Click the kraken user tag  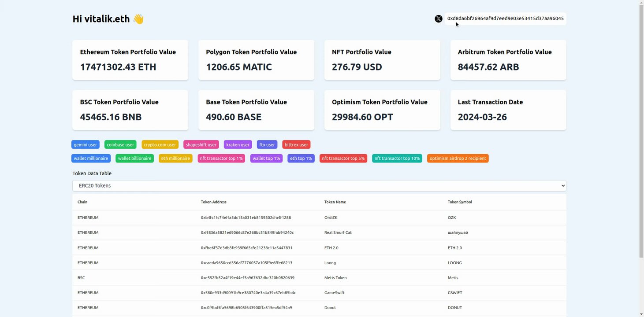point(238,145)
